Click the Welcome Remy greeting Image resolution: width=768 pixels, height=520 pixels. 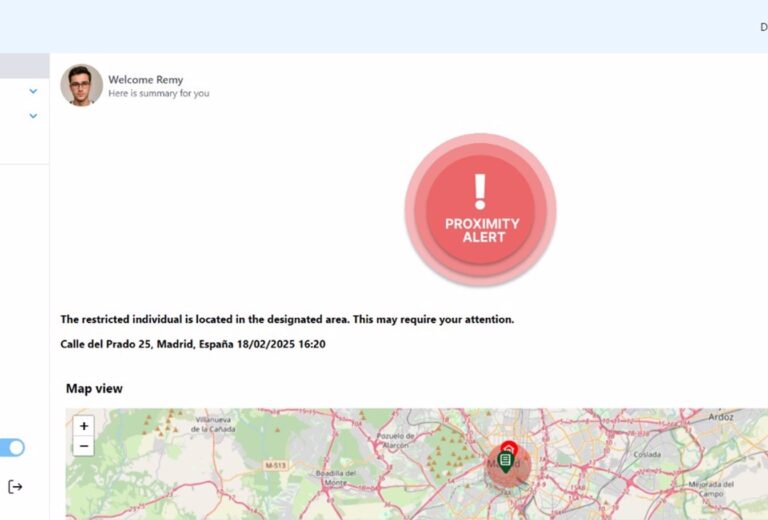146,80
